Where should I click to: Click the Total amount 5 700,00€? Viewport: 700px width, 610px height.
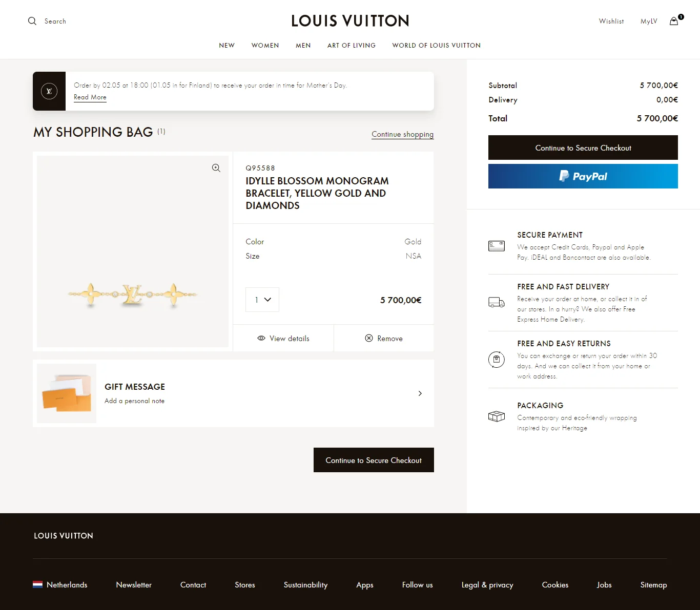[657, 118]
